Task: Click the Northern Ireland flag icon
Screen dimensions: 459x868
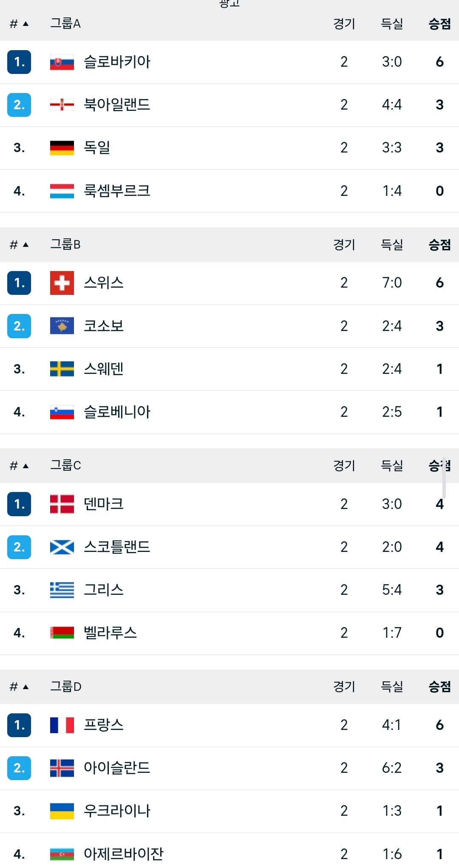Action: pos(62,105)
